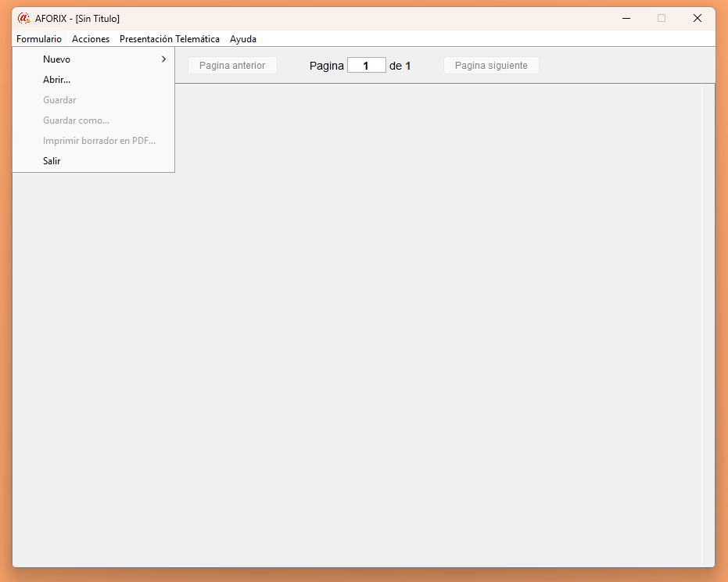Click the Guardar menu entry

coord(59,100)
